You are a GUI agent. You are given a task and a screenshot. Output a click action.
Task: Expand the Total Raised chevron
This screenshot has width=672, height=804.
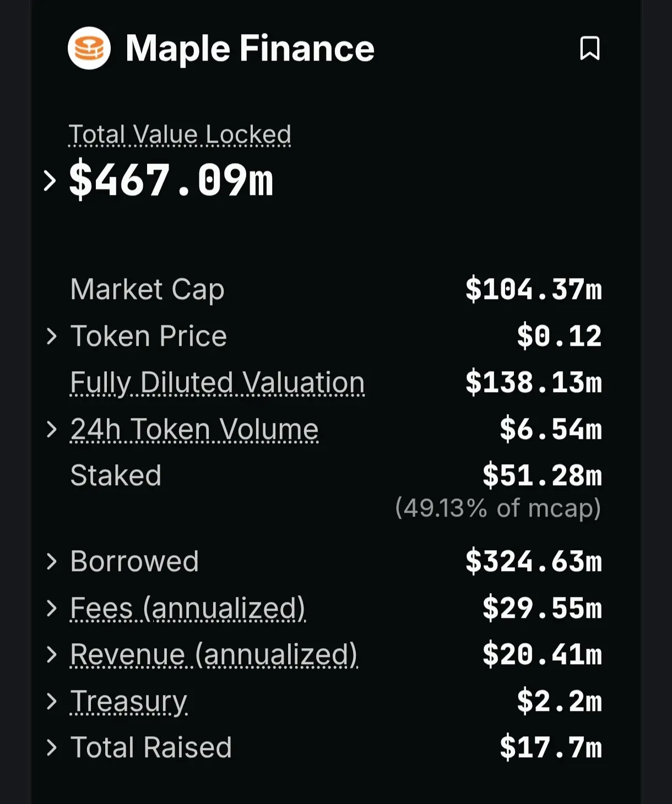pos(52,747)
